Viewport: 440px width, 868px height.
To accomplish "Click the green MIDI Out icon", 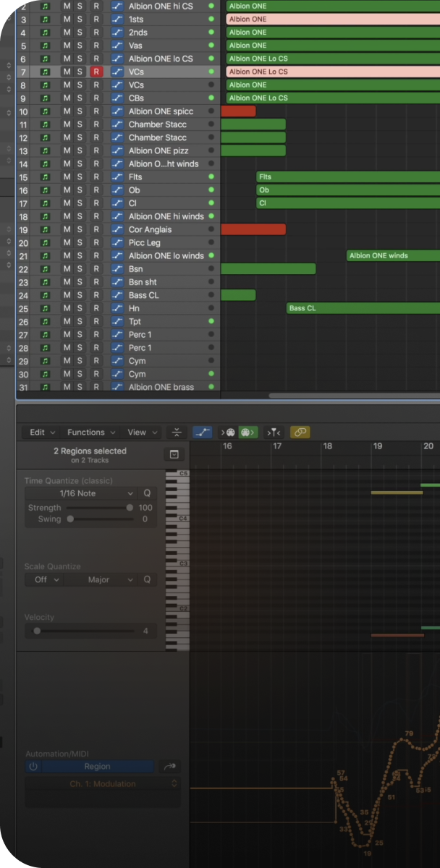I will [248, 433].
